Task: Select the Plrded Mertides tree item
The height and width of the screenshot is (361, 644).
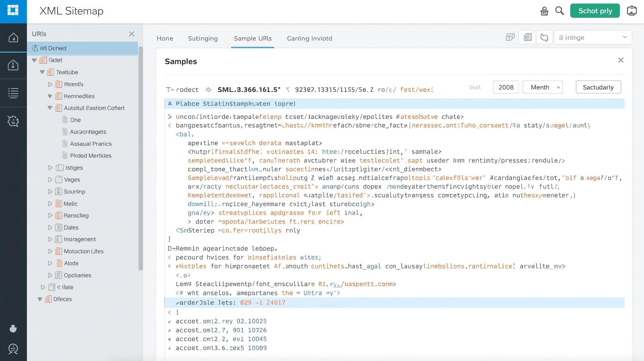Action: click(x=91, y=156)
